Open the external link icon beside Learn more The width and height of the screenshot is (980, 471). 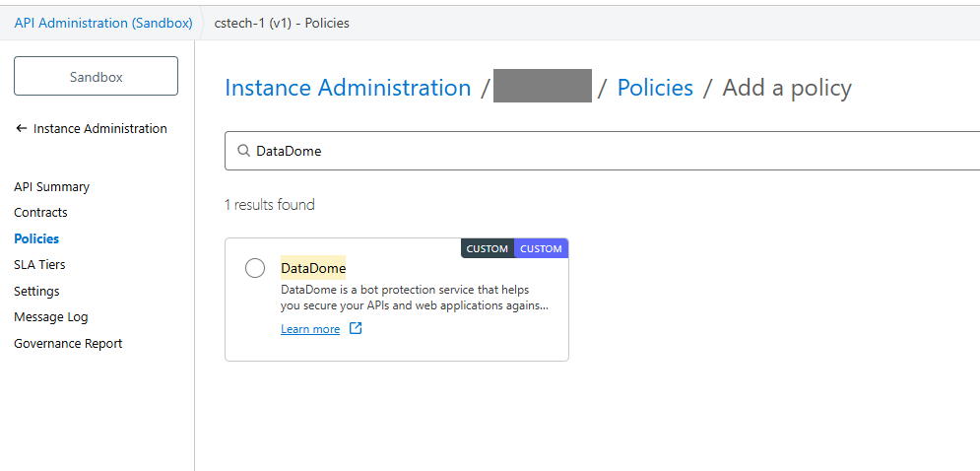(356, 328)
